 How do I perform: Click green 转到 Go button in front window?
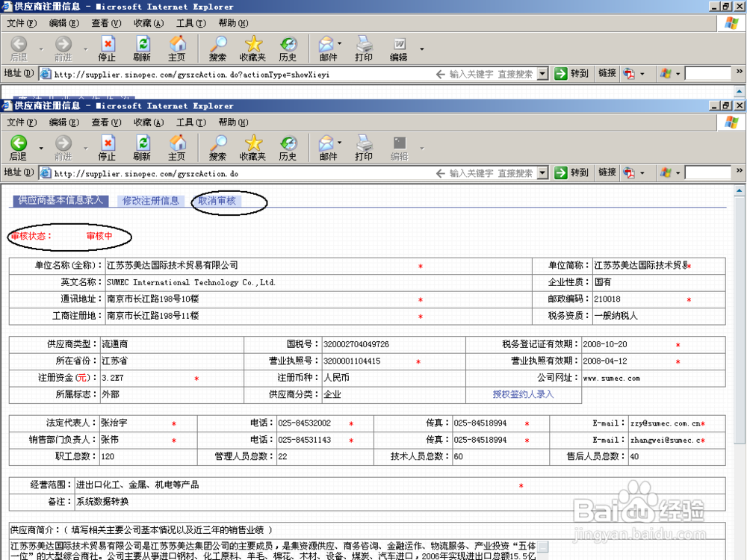(571, 173)
